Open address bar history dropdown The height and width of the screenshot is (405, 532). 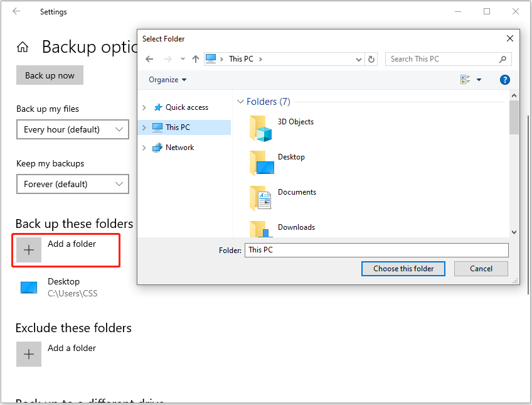click(x=359, y=60)
